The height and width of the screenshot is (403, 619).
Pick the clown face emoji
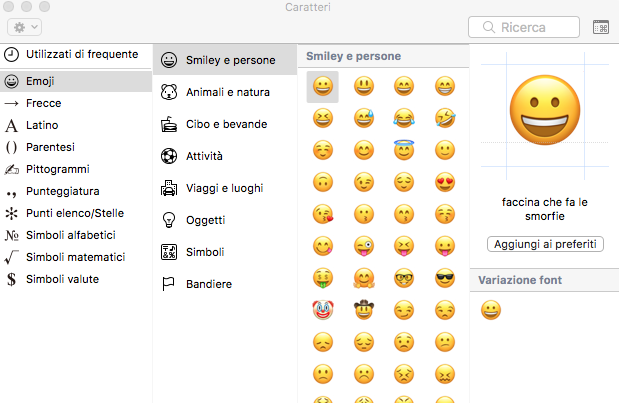point(323,310)
